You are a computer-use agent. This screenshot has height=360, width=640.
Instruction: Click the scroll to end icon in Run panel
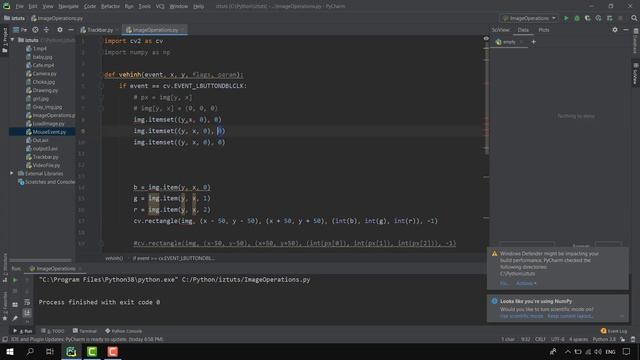27,313
